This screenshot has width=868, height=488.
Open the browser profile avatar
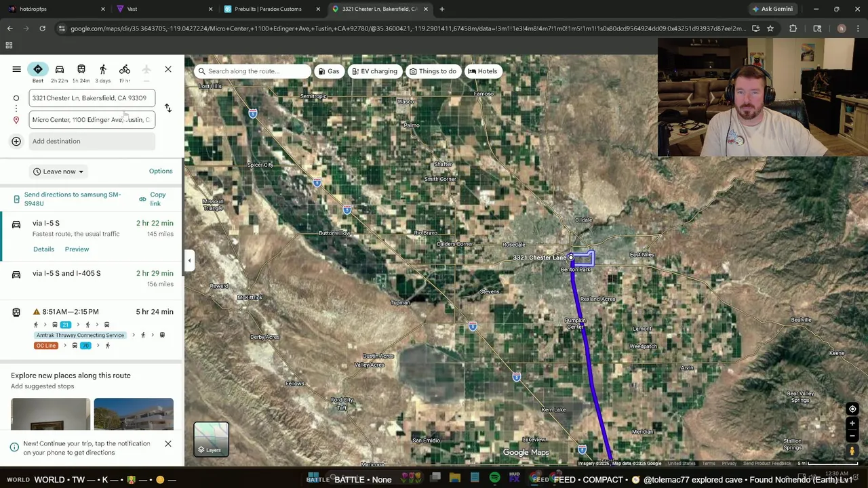(842, 28)
